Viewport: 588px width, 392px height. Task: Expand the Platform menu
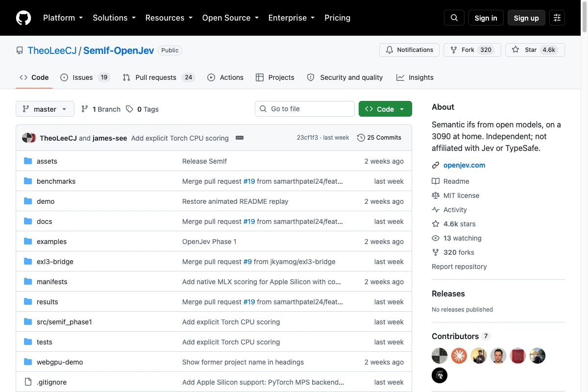point(63,18)
